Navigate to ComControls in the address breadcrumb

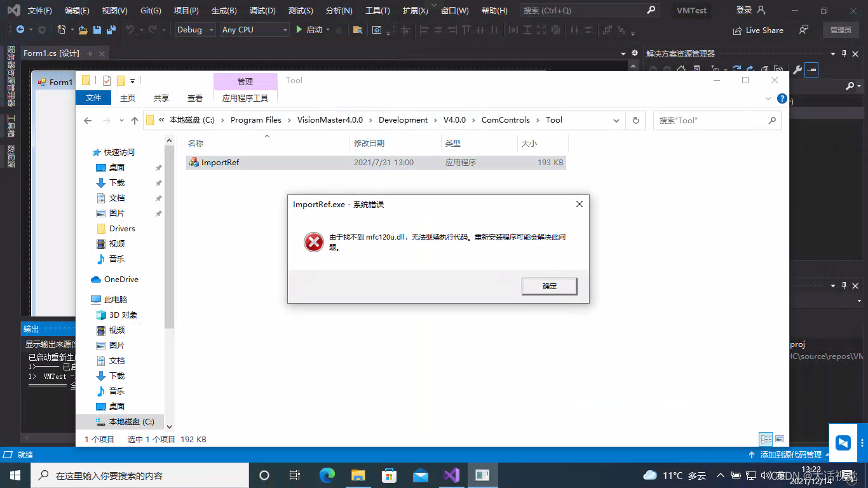[505, 120]
